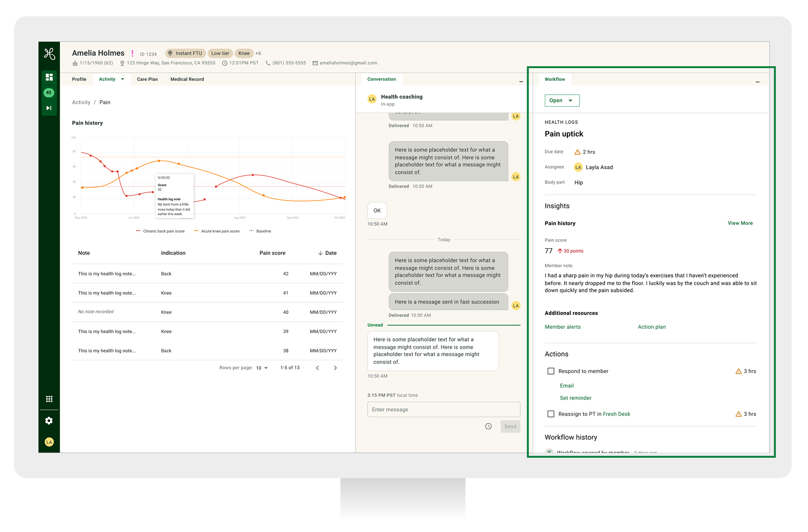Viewport: 808px width, 532px height.
Task: Open settings gear in sidebar
Action: pos(49,421)
